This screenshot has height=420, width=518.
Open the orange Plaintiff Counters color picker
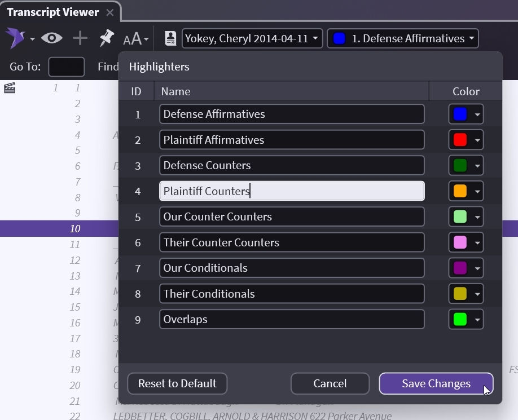pos(466,191)
